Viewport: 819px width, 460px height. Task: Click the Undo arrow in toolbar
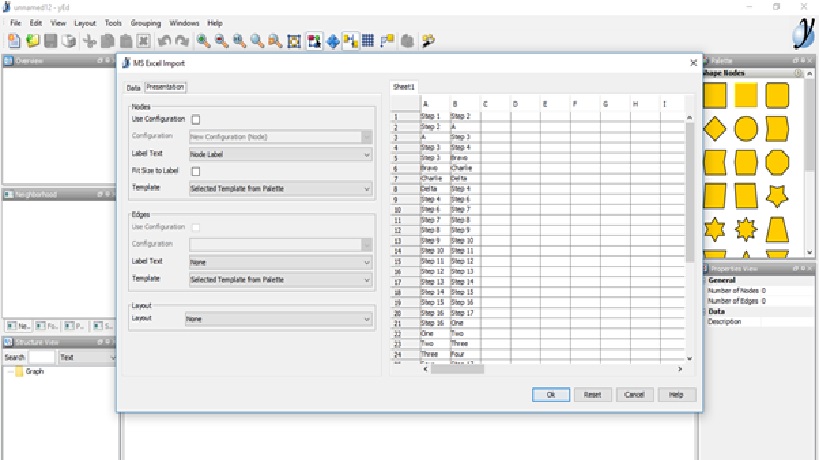click(163, 41)
